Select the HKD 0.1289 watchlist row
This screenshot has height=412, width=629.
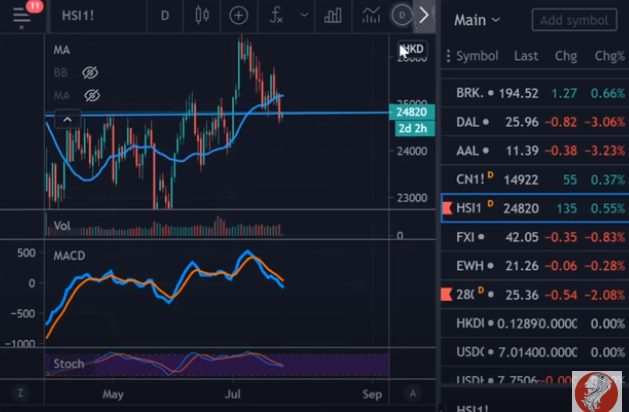[x=535, y=323]
